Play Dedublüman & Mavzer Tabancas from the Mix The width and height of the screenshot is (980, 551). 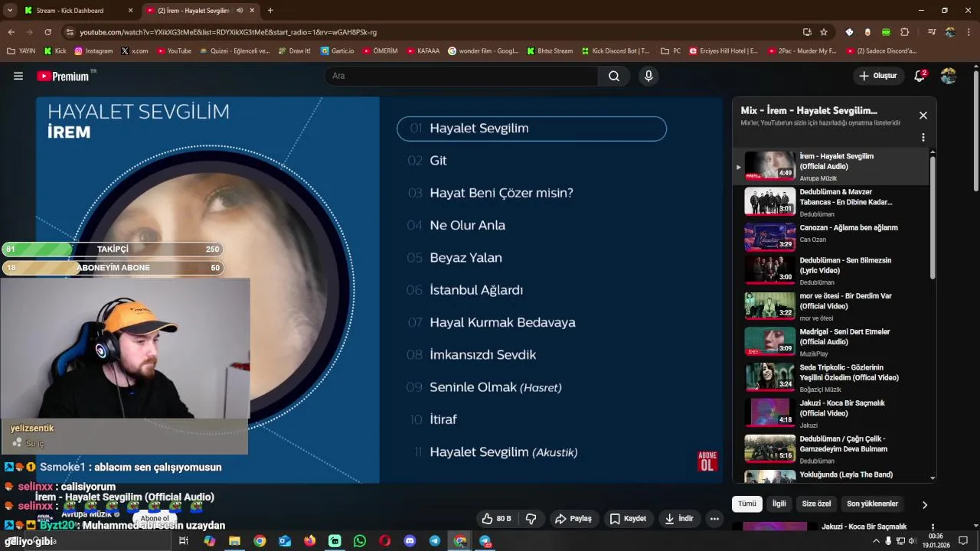click(x=831, y=202)
